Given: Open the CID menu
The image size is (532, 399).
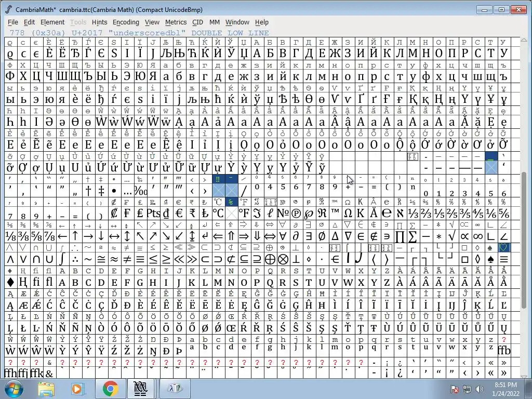Looking at the screenshot, I should [197, 22].
